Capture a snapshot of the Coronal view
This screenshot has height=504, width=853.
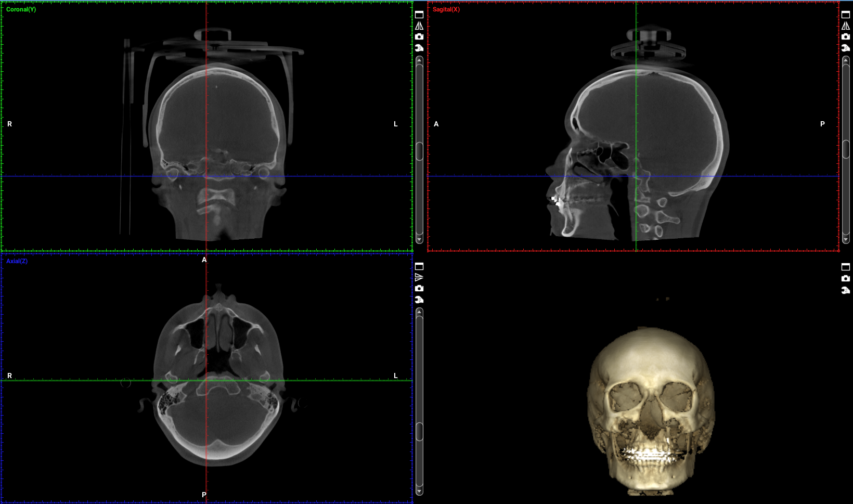pos(419,36)
